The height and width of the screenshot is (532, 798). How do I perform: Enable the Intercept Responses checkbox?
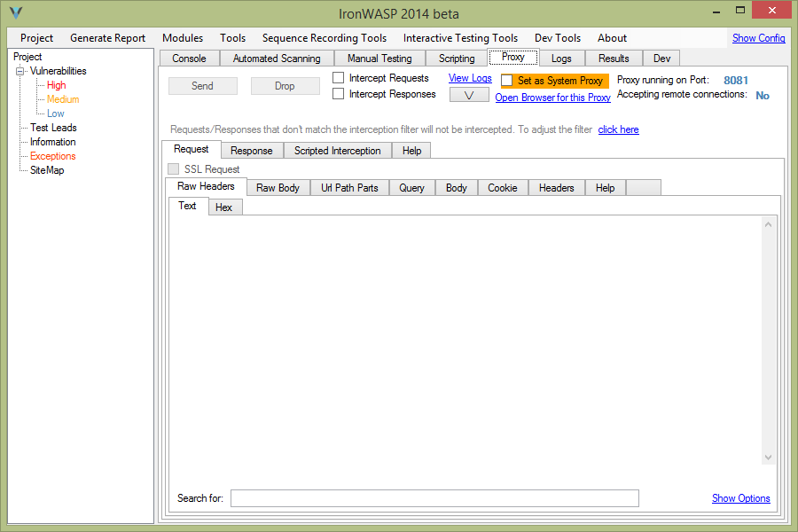[x=339, y=94]
